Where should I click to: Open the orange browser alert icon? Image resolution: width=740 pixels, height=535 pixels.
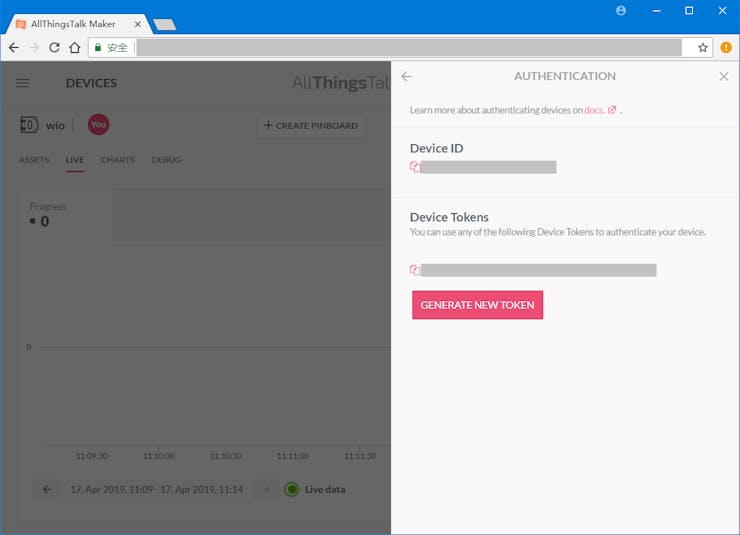click(726, 48)
